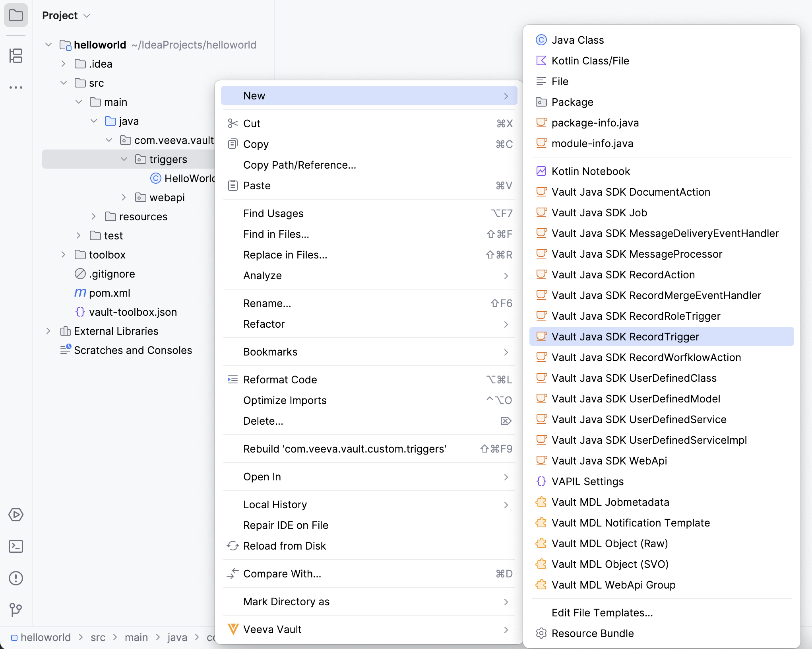This screenshot has height=649, width=812.
Task: Expand the webapi package
Action: pos(124,197)
